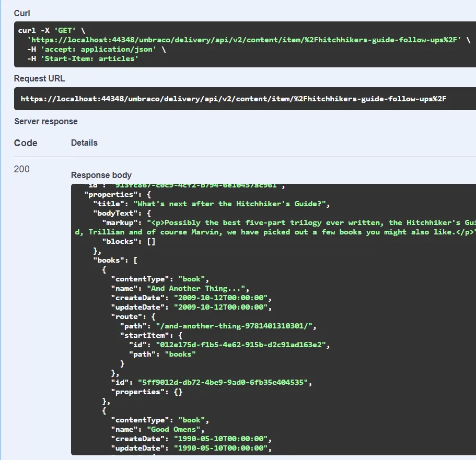The width and height of the screenshot is (476, 460).
Task: Click the "books" array key in JSON
Action: pos(108,260)
